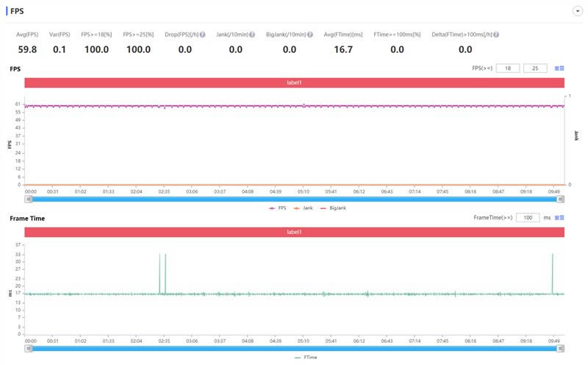This screenshot has height=365, width=588.
Task: Toggle the Jank series in the legend
Action: tap(304, 208)
